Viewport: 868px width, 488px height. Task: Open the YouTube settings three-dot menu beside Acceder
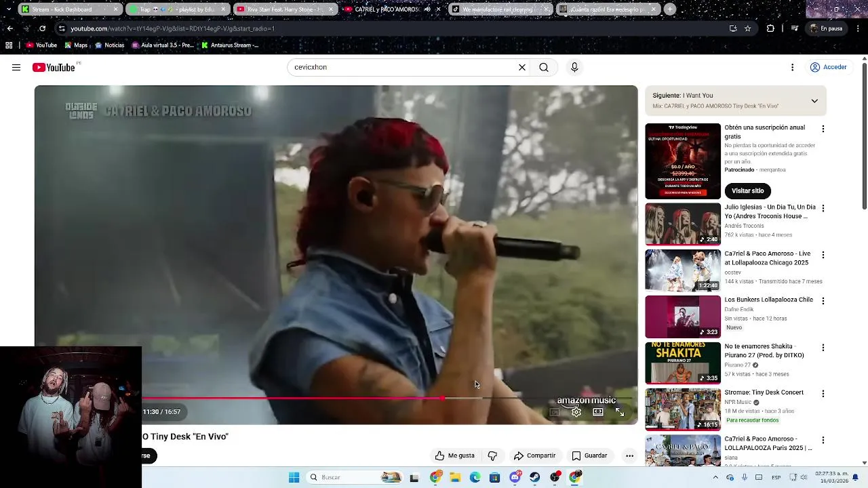[792, 67]
